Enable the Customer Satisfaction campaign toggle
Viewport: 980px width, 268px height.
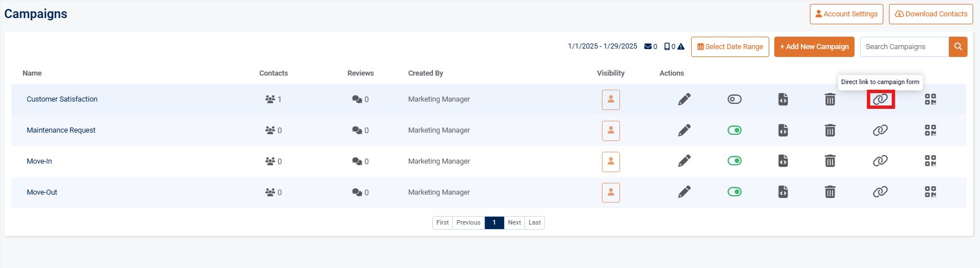pos(734,99)
